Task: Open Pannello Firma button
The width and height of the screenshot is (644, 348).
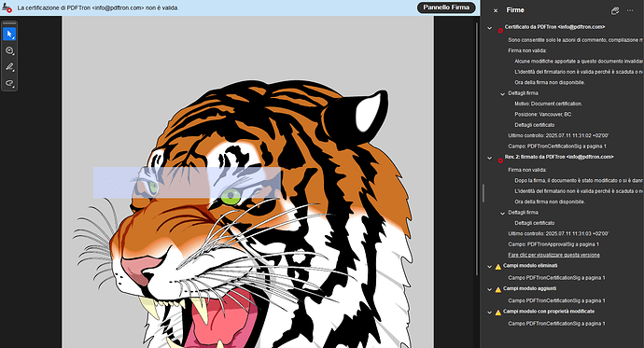Action: 446,7
